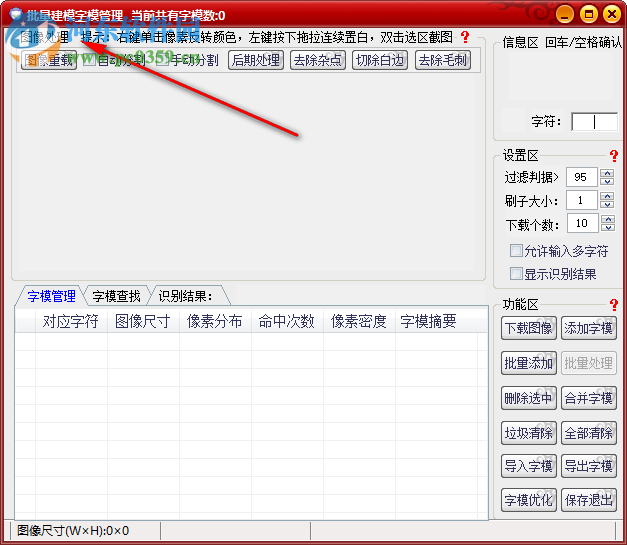Click the 批量添加 button
627x545 pixels.
pyautogui.click(x=529, y=363)
